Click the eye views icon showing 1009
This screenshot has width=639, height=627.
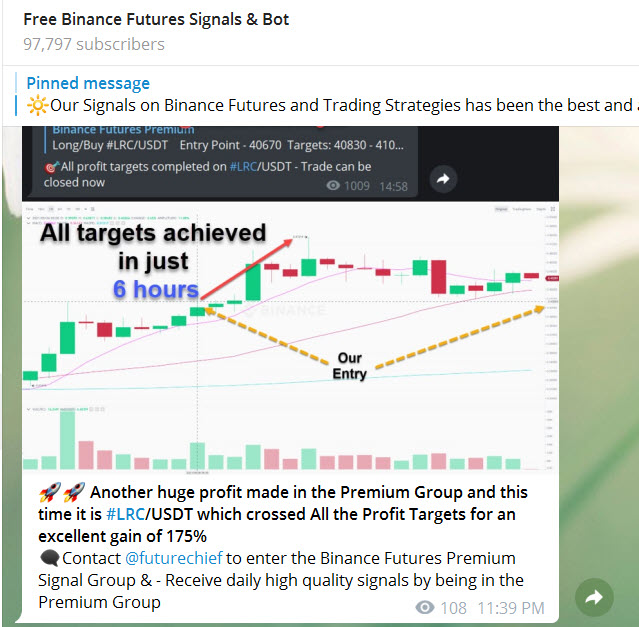[335, 186]
